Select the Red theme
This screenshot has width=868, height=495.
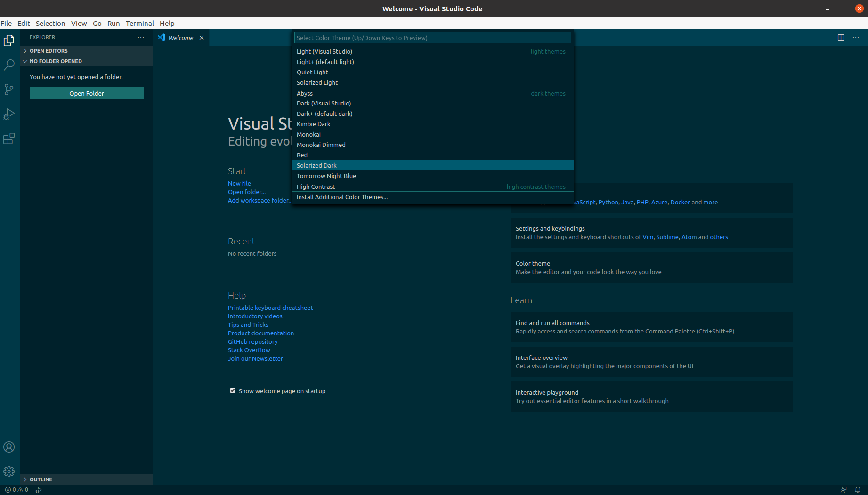[x=432, y=155]
